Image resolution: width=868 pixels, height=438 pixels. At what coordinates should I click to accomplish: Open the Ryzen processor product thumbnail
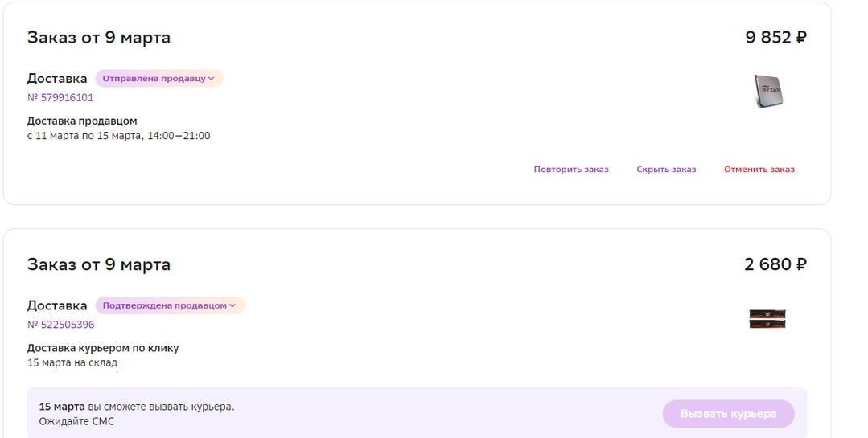767,92
